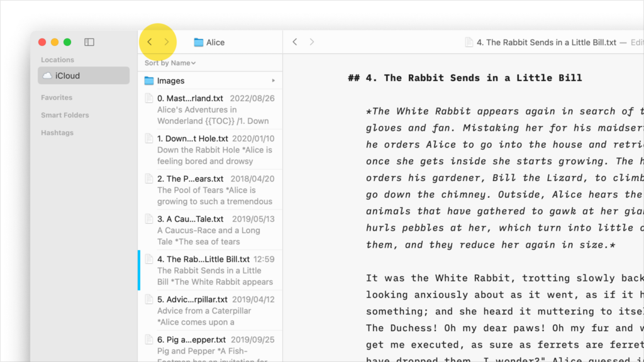
Task: Open the 0. Mast...rland.txt file
Action: [x=210, y=109]
